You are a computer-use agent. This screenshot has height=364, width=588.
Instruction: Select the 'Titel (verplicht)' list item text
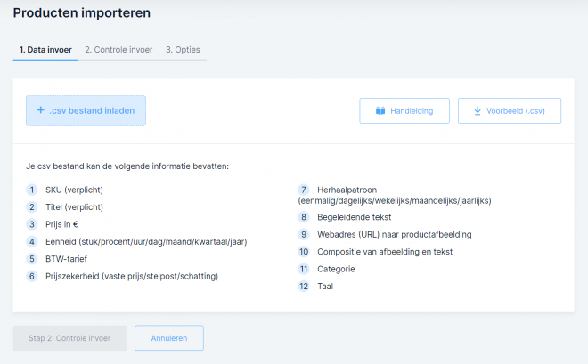pos(74,206)
